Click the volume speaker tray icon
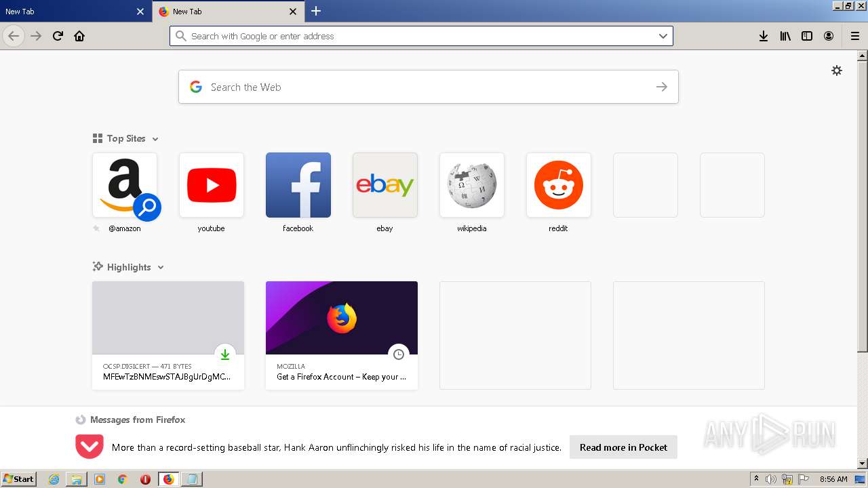The image size is (868, 488). (x=770, y=479)
